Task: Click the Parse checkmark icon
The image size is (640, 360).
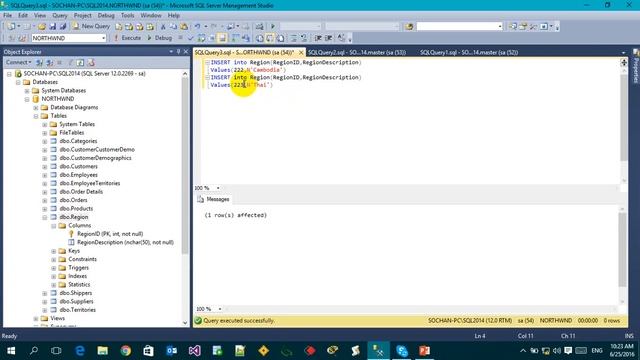Action: pos(190,38)
